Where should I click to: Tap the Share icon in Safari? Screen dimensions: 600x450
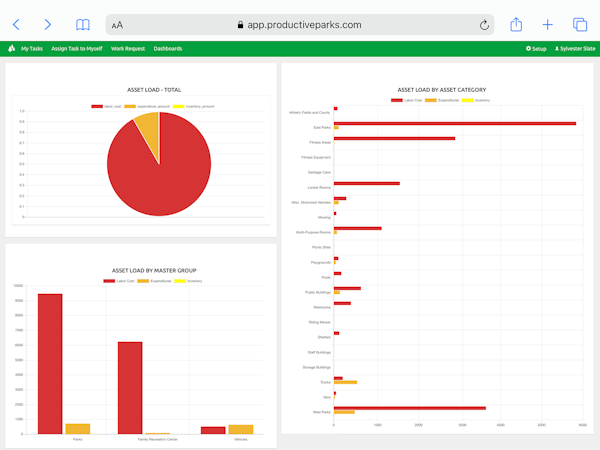coord(516,24)
